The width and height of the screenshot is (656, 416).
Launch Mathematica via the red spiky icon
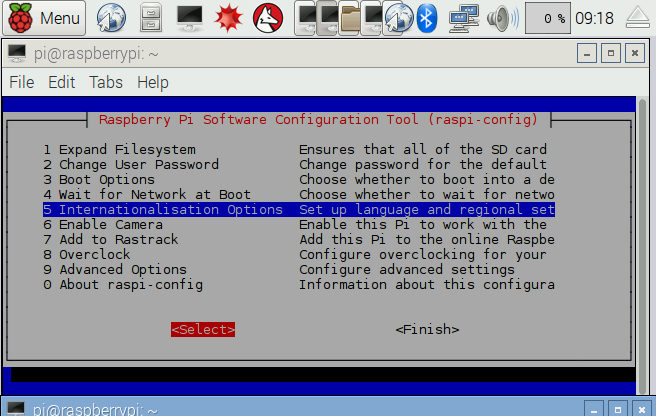(x=228, y=18)
